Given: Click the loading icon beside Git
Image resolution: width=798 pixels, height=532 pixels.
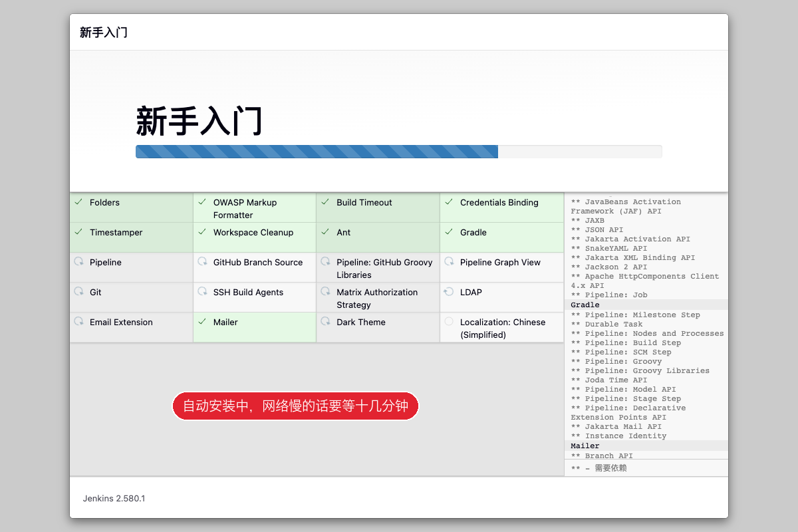Looking at the screenshot, I should point(78,292).
